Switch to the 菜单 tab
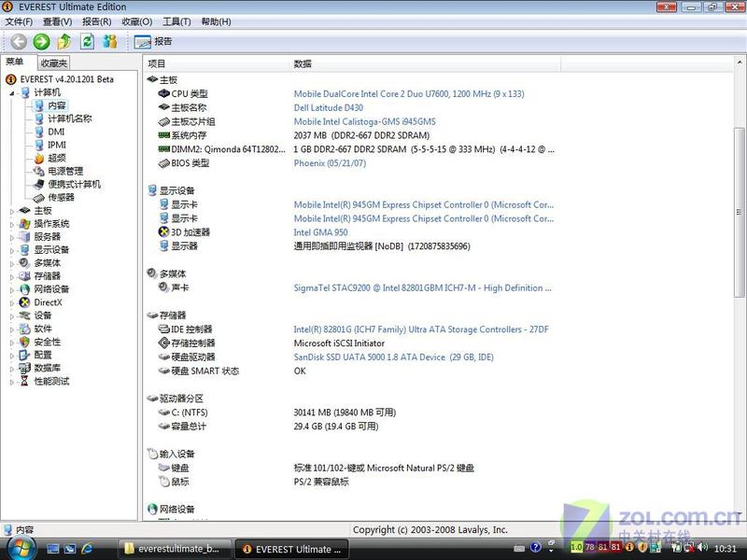 point(14,62)
